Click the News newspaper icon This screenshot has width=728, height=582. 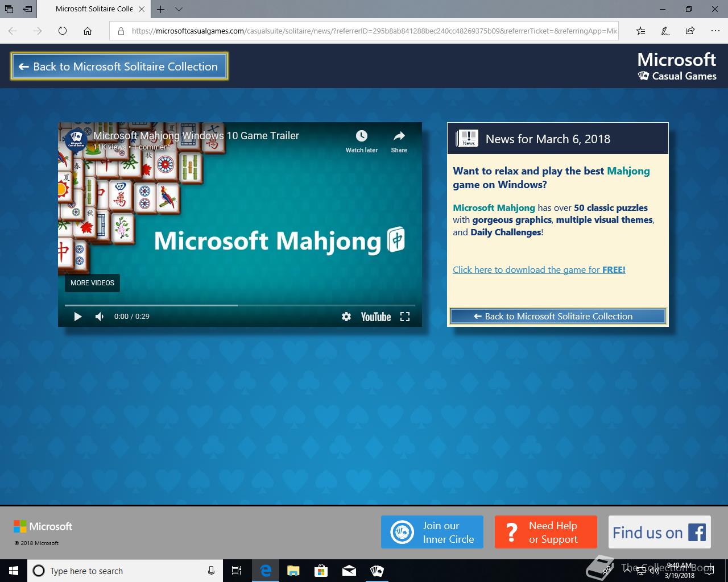[x=467, y=138]
